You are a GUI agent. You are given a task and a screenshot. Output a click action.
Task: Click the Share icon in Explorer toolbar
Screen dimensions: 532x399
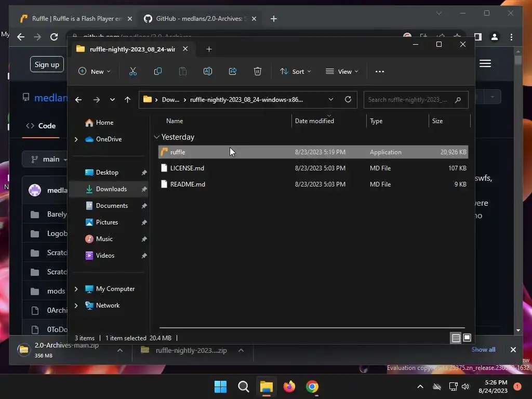point(233,71)
